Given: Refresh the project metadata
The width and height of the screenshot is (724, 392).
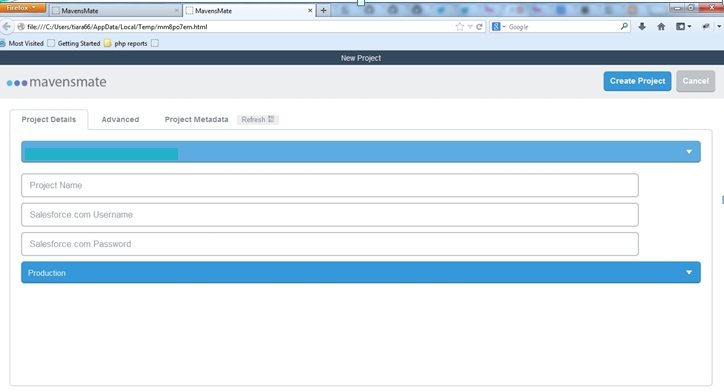Looking at the screenshot, I should [x=258, y=119].
